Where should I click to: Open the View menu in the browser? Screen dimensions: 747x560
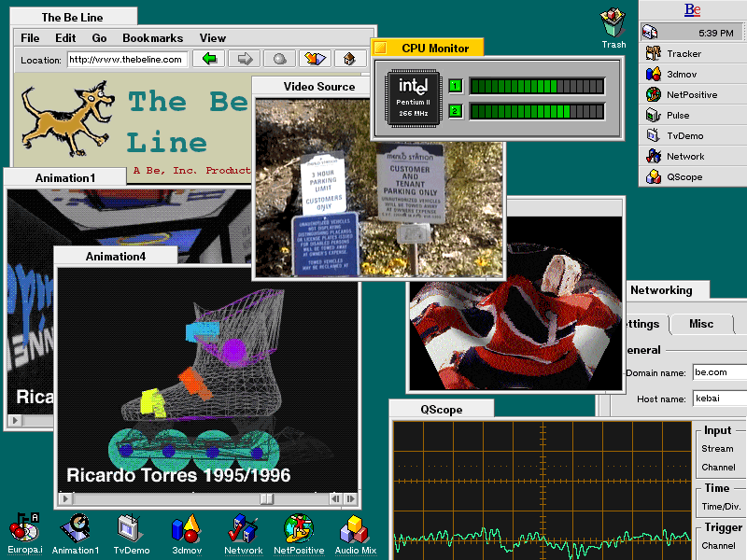pyautogui.click(x=213, y=38)
